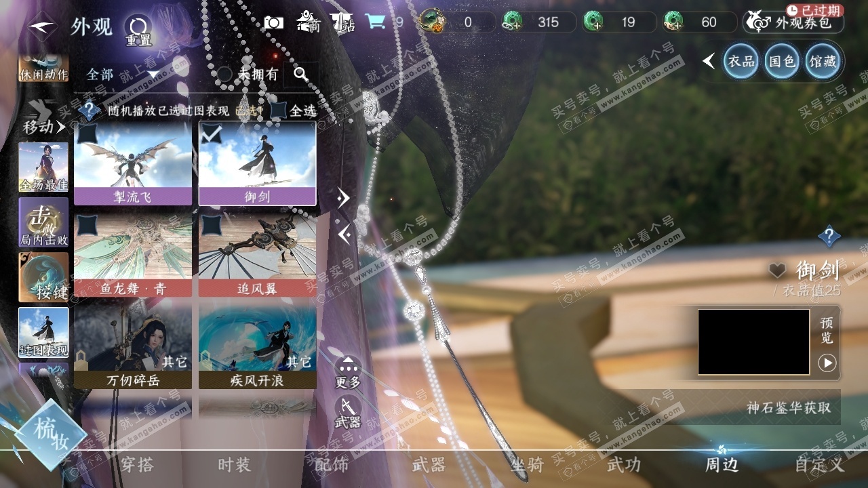This screenshot has width=868, height=488.
Task: Click the 武器 weapon toggle icon
Action: tap(348, 408)
